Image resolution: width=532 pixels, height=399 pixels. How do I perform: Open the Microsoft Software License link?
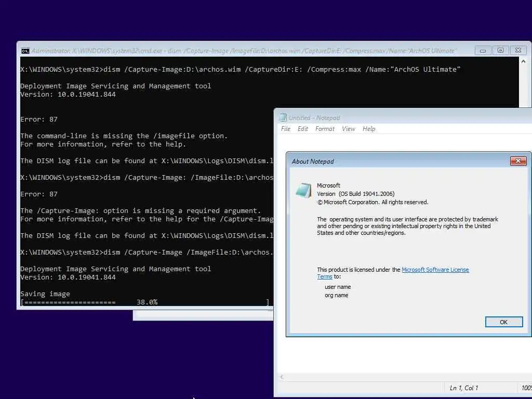(435, 270)
